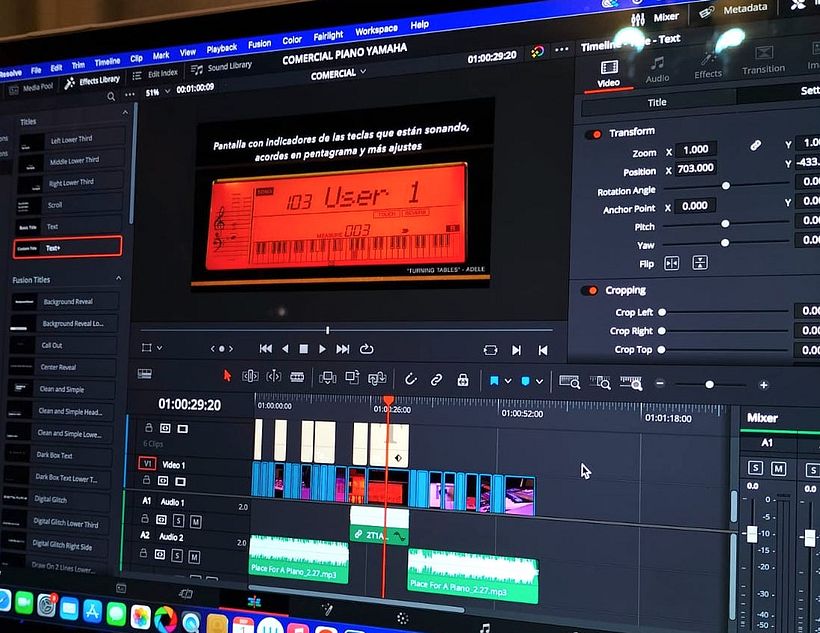Jump to first frame of timeline
The height and width of the screenshot is (633, 820).
click(x=266, y=348)
